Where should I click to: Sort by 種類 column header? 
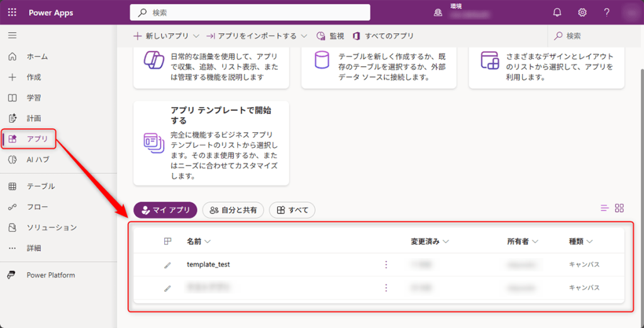580,242
